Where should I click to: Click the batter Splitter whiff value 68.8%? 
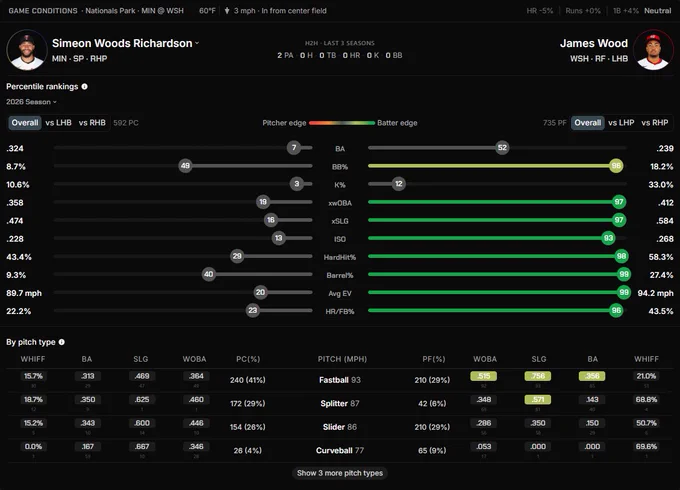pyautogui.click(x=646, y=400)
